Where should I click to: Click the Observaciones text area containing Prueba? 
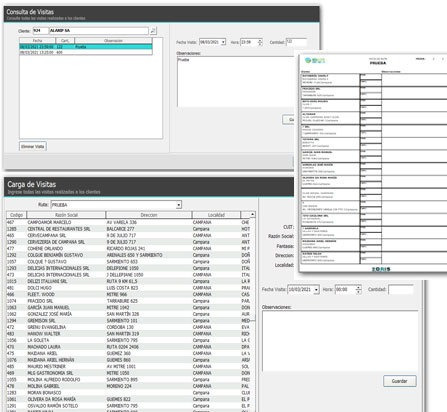[x=235, y=82]
